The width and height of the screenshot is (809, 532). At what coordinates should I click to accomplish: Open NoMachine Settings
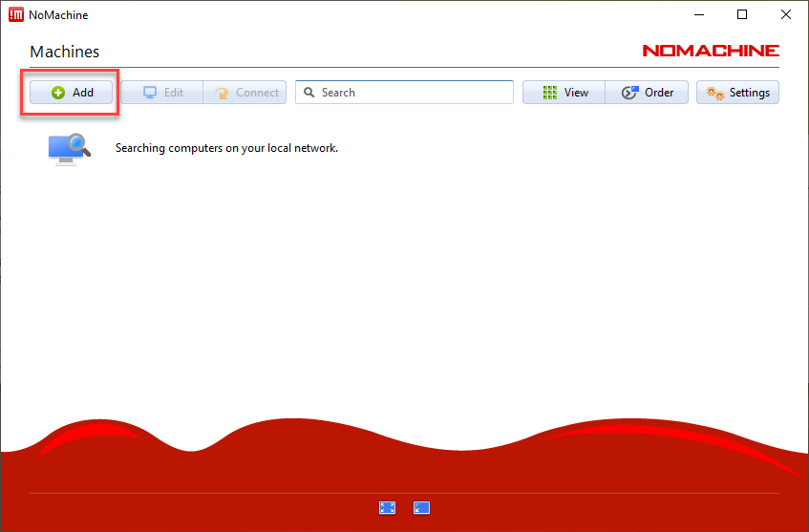coord(737,93)
